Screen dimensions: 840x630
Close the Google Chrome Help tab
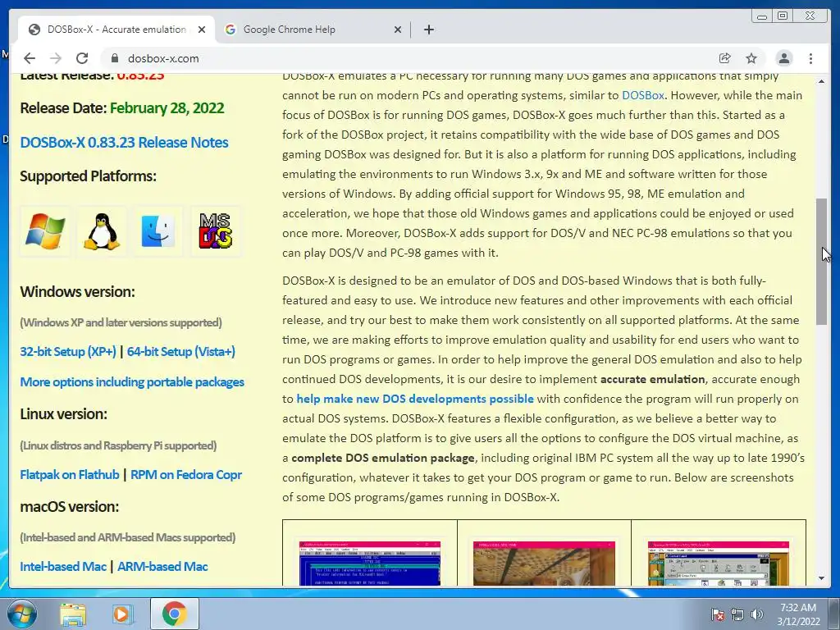[398, 30]
